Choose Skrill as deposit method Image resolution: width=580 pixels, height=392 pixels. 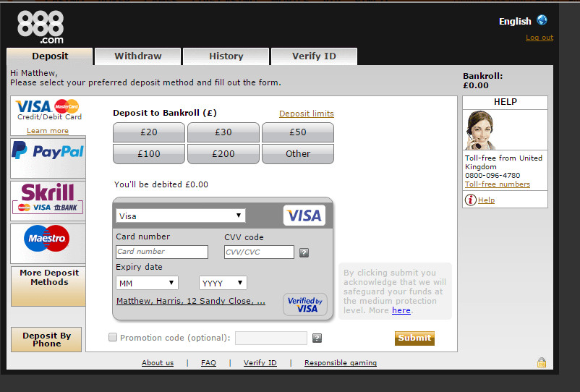(48, 201)
